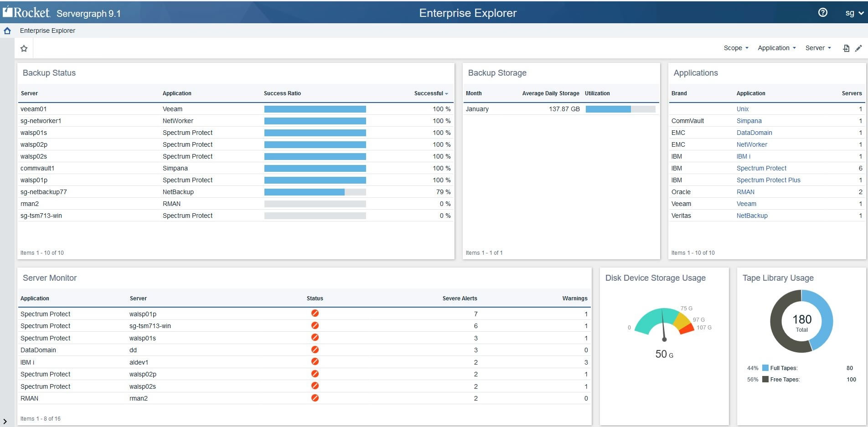The width and height of the screenshot is (868, 427).
Task: Open the Scope dropdown
Action: click(736, 48)
